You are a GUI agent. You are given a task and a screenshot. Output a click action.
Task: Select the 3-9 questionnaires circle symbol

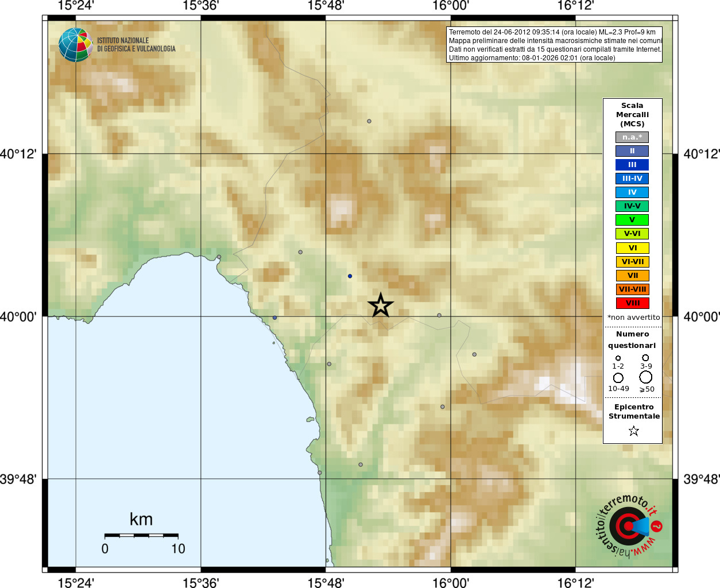645,358
